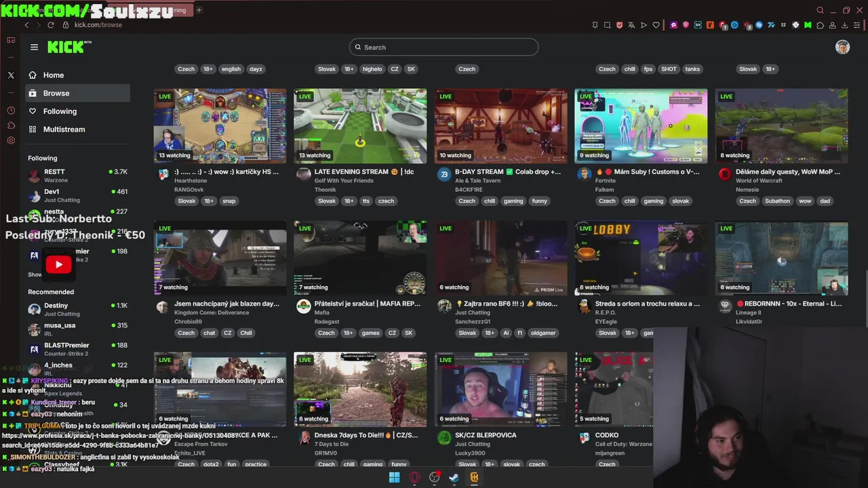
Task: Click the orange V extension icon
Action: pyautogui.click(x=710, y=25)
